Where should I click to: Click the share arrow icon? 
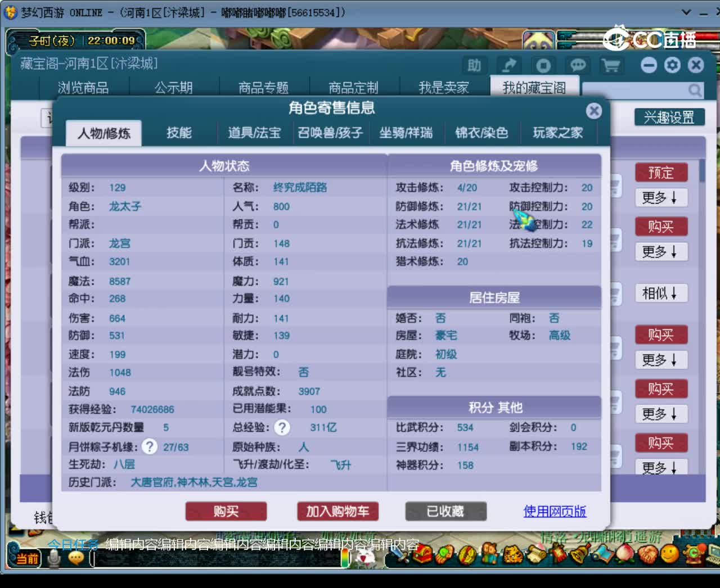coord(508,66)
